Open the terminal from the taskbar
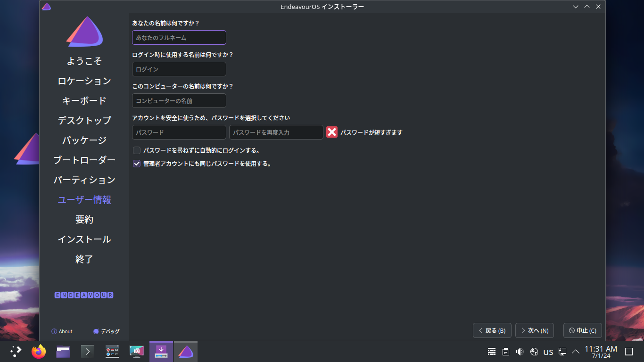Viewport: 644px width, 362px height. point(88,351)
